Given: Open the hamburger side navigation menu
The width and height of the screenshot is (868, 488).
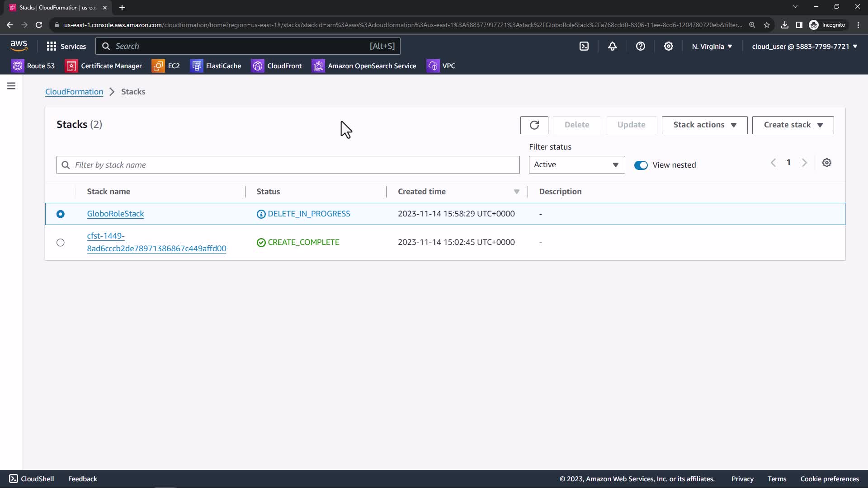Looking at the screenshot, I should (x=11, y=86).
